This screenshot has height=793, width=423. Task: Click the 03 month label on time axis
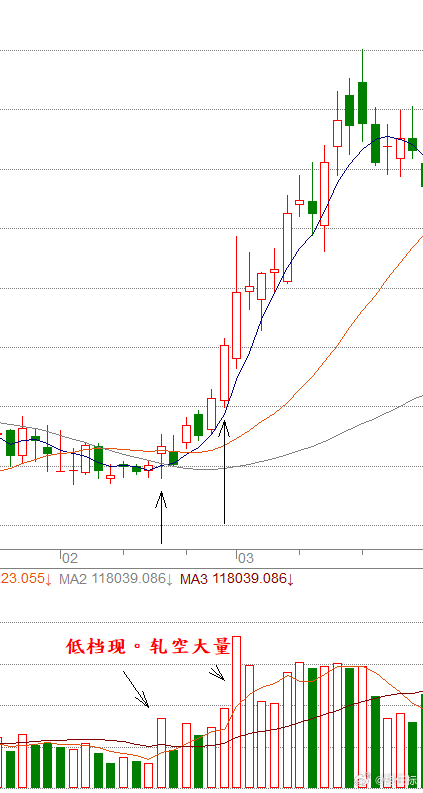point(245,558)
